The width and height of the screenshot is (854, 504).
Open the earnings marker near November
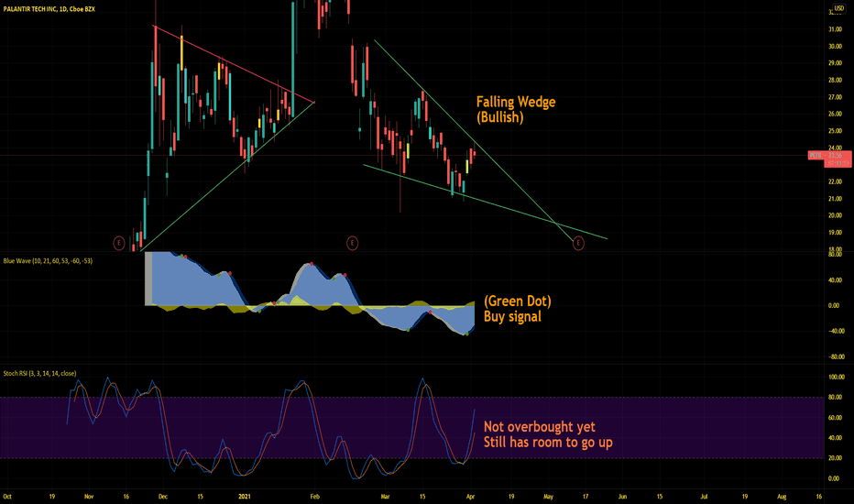[119, 243]
